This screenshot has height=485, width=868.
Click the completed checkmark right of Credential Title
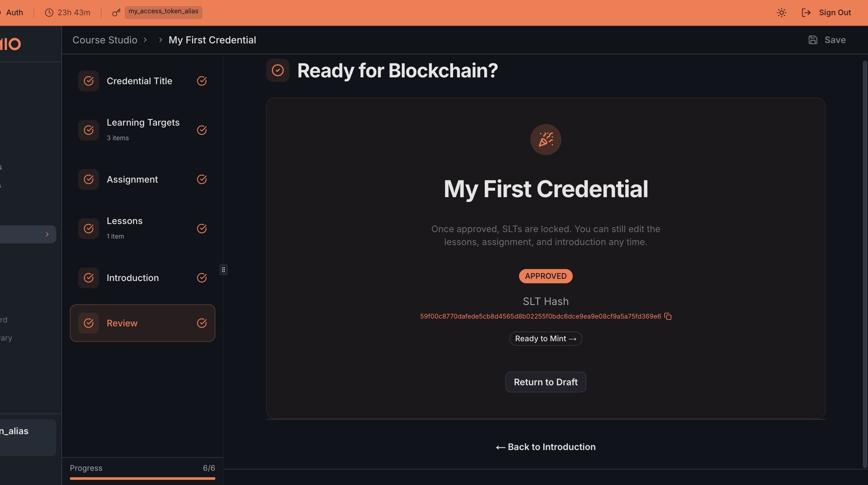click(x=202, y=81)
